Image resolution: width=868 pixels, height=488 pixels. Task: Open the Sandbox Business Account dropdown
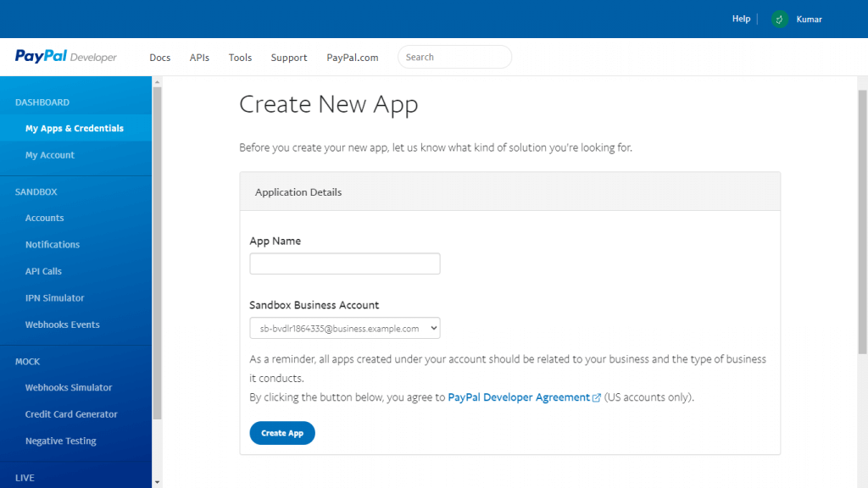[x=344, y=328]
